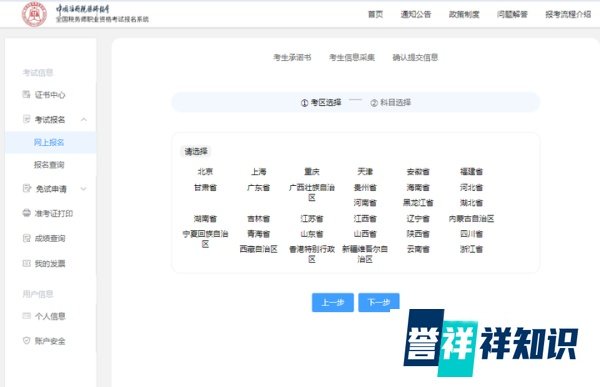The width and height of the screenshot is (600, 387).
Task: Open 通知公告 in top navigation
Action: click(x=416, y=15)
